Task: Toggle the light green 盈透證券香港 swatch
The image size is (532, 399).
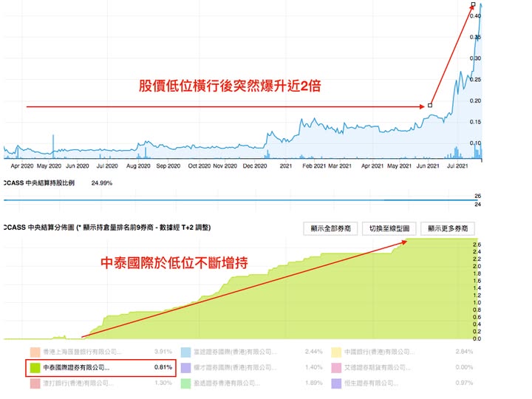Action: [x=186, y=383]
